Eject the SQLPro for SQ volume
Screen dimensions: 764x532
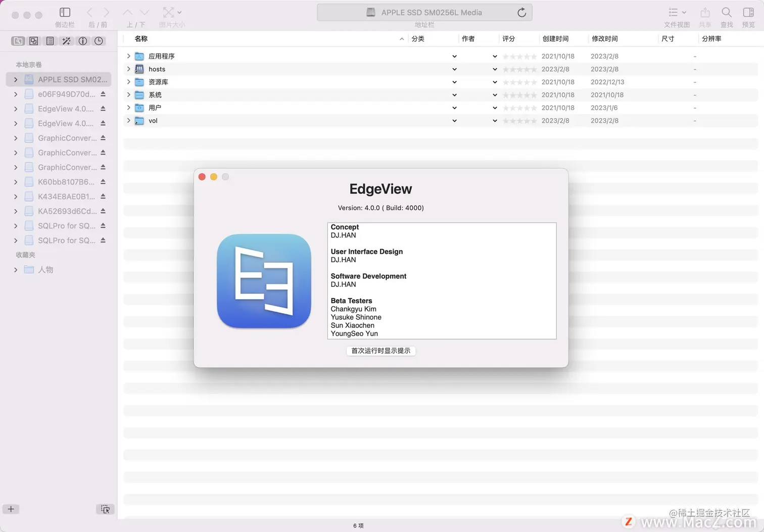click(103, 225)
